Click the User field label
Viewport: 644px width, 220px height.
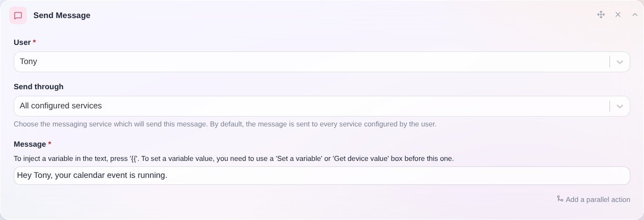click(x=22, y=42)
